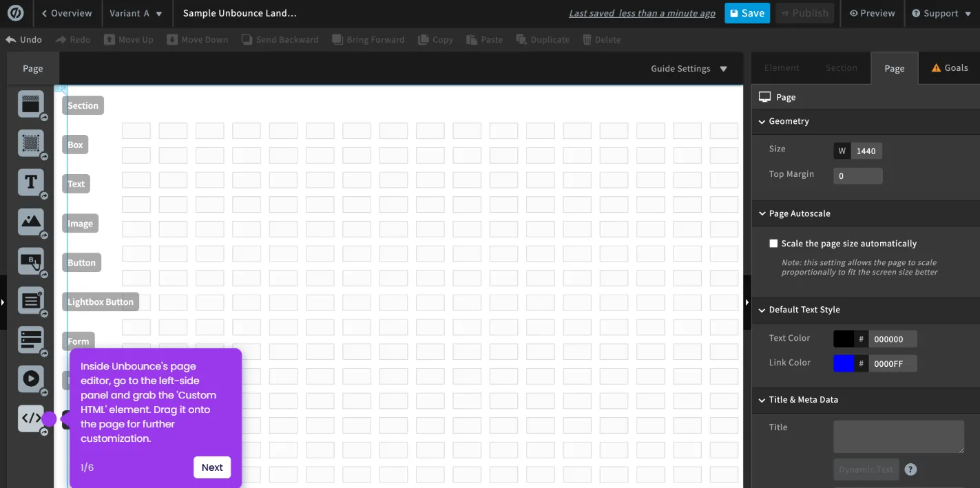Screen dimensions: 980x488
Task: Select the Text element icon
Action: click(x=31, y=182)
